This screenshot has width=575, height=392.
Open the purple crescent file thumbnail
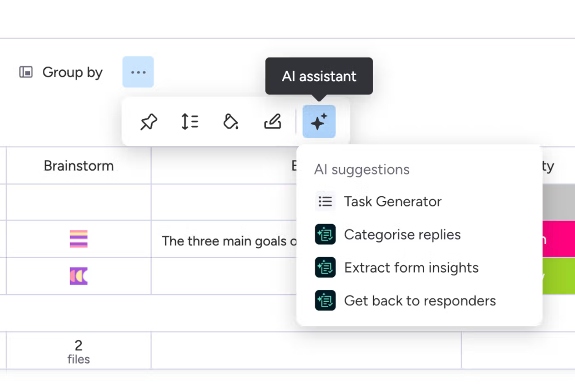78,276
